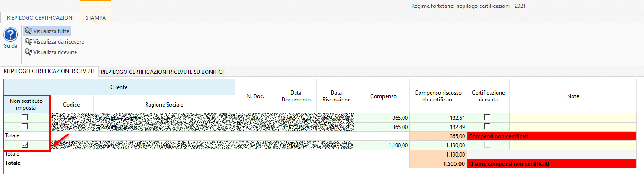Viewport: 644px width, 174px height.
Task: Click the Ci sono compensi non certificati warning
Action: (x=552, y=163)
